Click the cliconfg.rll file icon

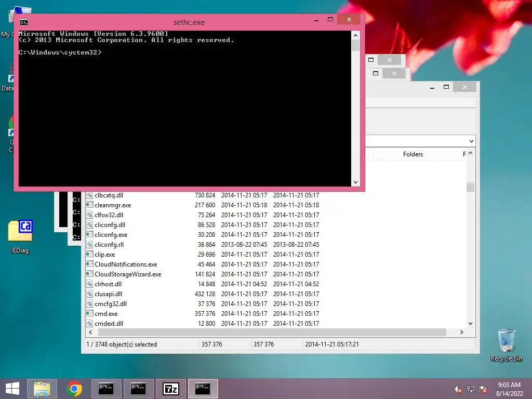pos(89,244)
